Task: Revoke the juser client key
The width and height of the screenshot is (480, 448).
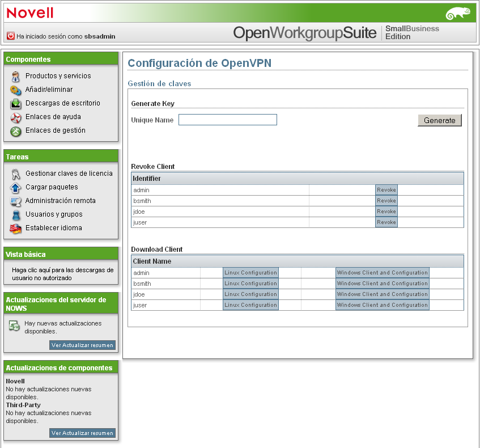Action: point(386,222)
